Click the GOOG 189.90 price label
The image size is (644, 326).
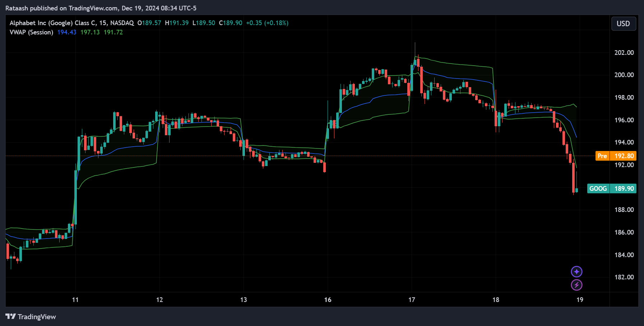click(612, 189)
